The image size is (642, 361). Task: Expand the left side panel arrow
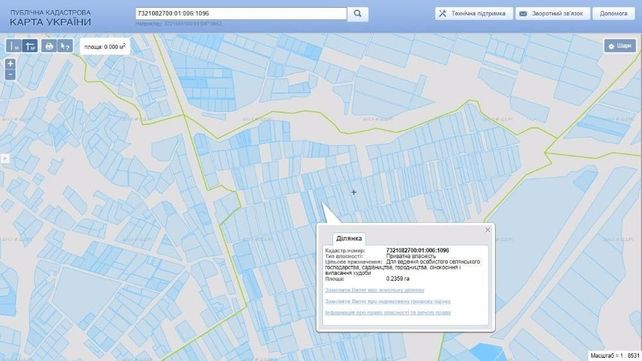[x=5, y=158]
